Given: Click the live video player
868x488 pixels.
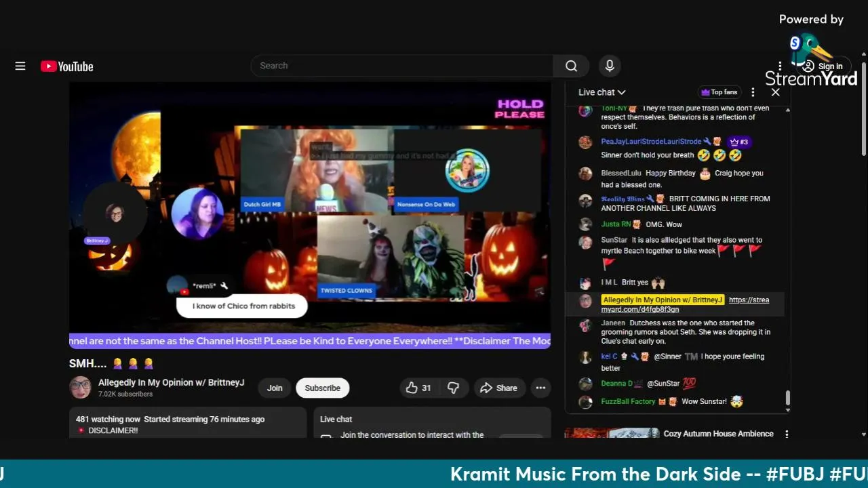Looking at the screenshot, I should point(310,216).
